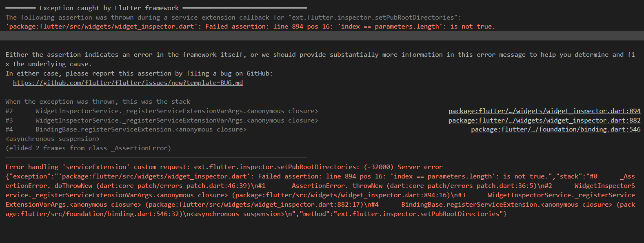
Task: Click the 'The following assertion was thrown' line
Action: point(233,18)
